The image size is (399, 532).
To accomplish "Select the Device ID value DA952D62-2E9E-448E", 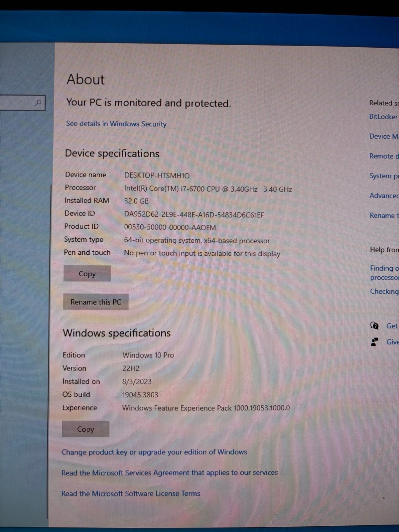I will coord(194,215).
